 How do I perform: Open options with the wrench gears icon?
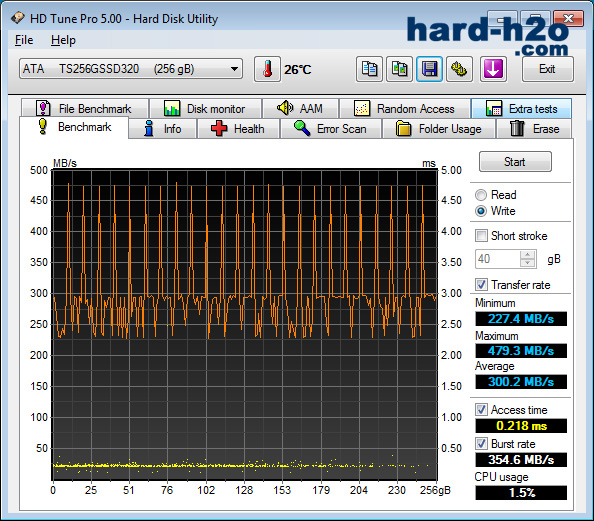pyautogui.click(x=459, y=69)
